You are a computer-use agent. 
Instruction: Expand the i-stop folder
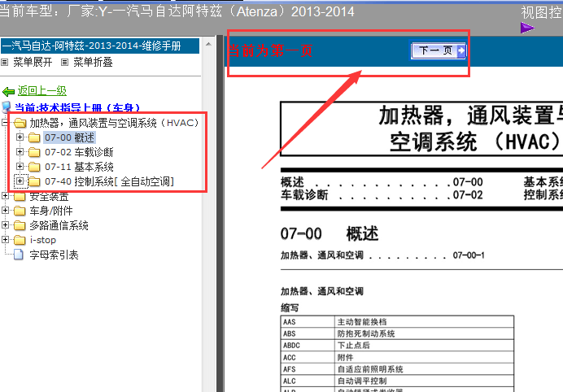pyautogui.click(x=5, y=239)
